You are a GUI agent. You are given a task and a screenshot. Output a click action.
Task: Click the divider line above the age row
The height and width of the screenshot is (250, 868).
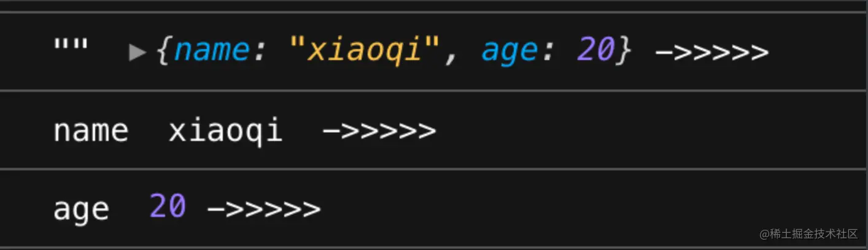point(434,169)
